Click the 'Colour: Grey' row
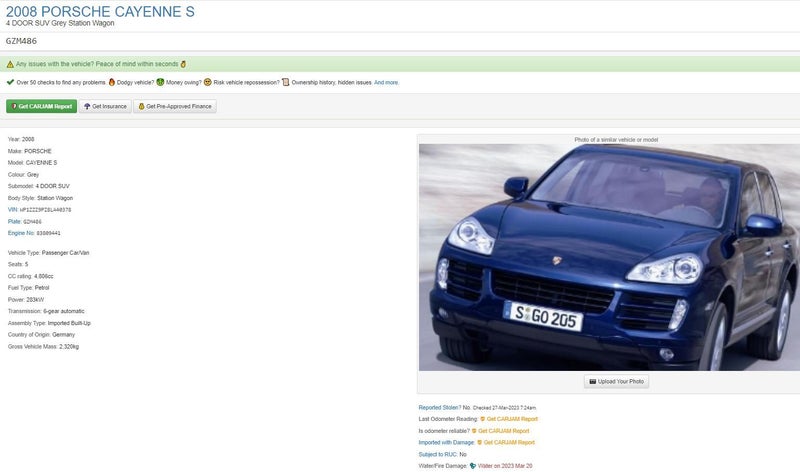Image resolution: width=800 pixels, height=472 pixels. 23,175
